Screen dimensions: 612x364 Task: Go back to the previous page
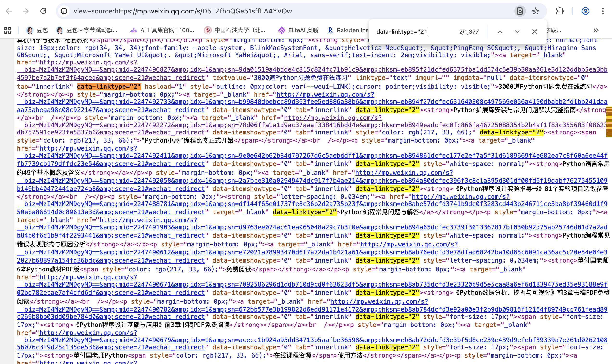[x=9, y=11]
